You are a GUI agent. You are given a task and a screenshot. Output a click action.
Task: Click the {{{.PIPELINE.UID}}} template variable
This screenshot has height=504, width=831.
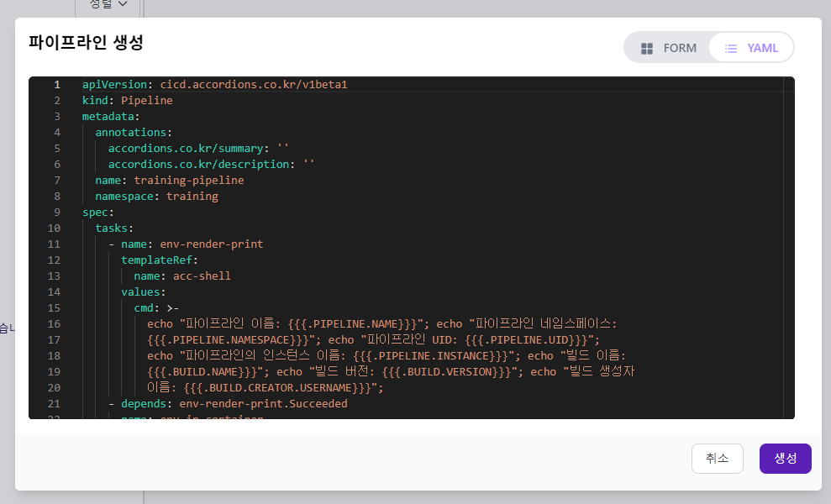coord(527,339)
